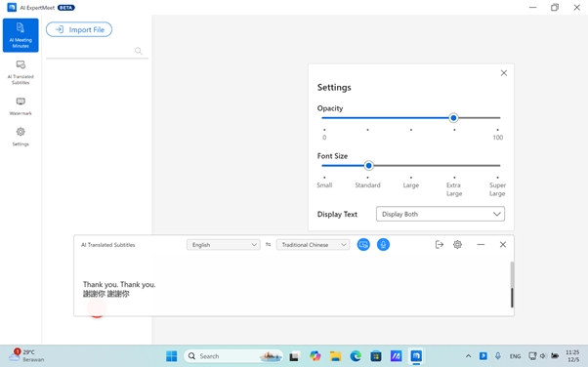Swap source and target languages icon
Viewport: 588px width, 367px height.
click(269, 244)
